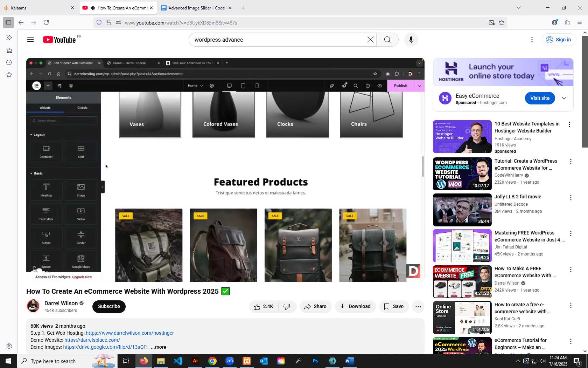
Task: Open Photoshop from taskbar
Action: click(315, 361)
